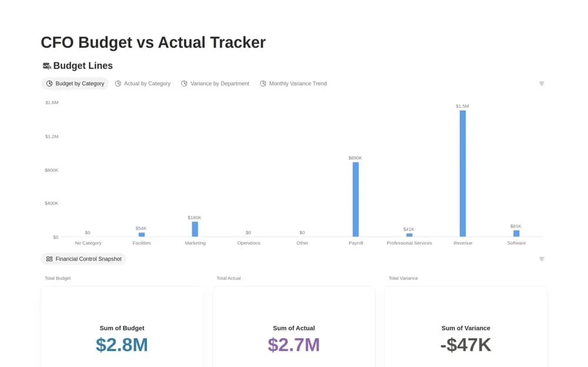Viewport: 588px width, 367px height.
Task: Click the Payroll bar in chart
Action: [x=356, y=199]
